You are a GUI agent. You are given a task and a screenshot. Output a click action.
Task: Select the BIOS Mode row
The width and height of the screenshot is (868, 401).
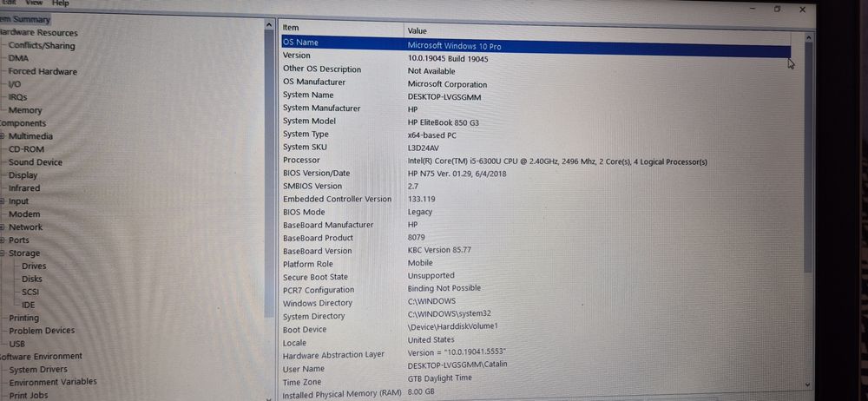coord(536,212)
